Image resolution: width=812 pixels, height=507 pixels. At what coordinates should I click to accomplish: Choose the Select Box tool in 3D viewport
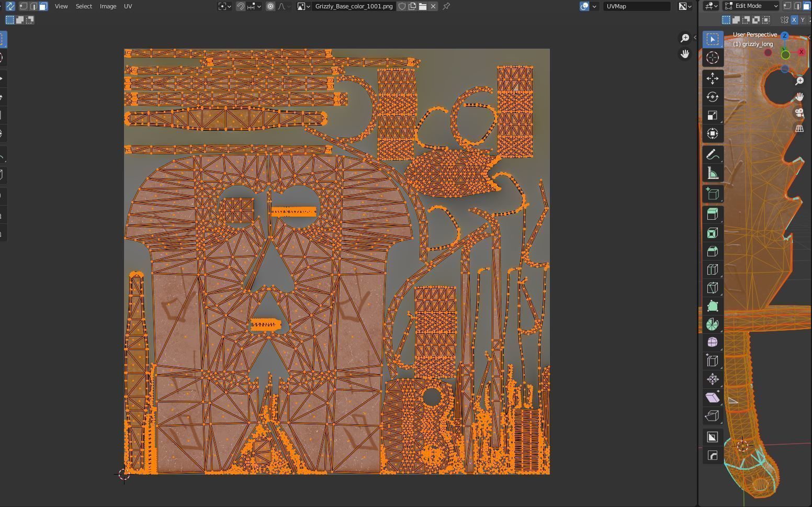point(713,39)
